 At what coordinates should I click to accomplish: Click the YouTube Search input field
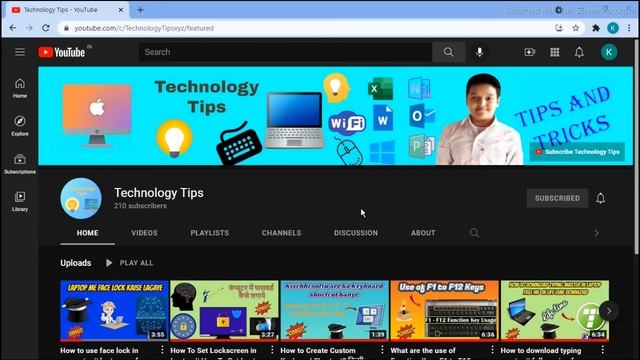pos(285,52)
